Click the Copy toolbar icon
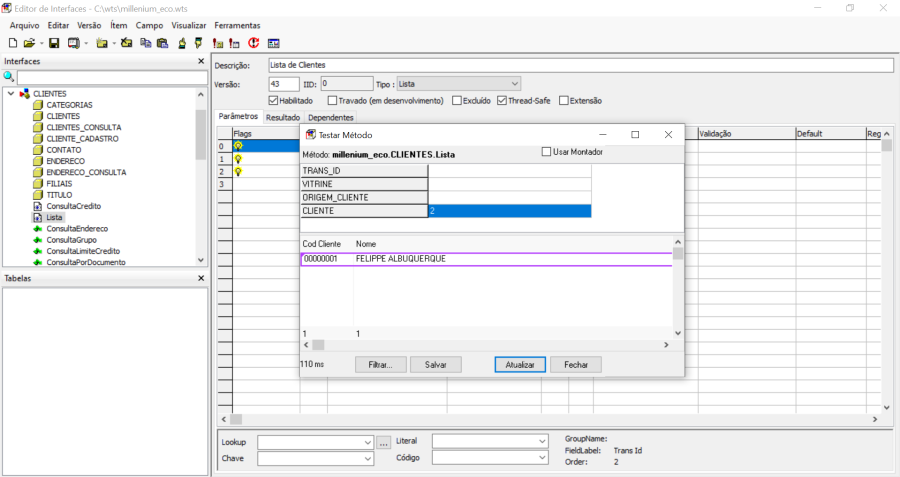The height and width of the screenshot is (477, 900). (146, 43)
